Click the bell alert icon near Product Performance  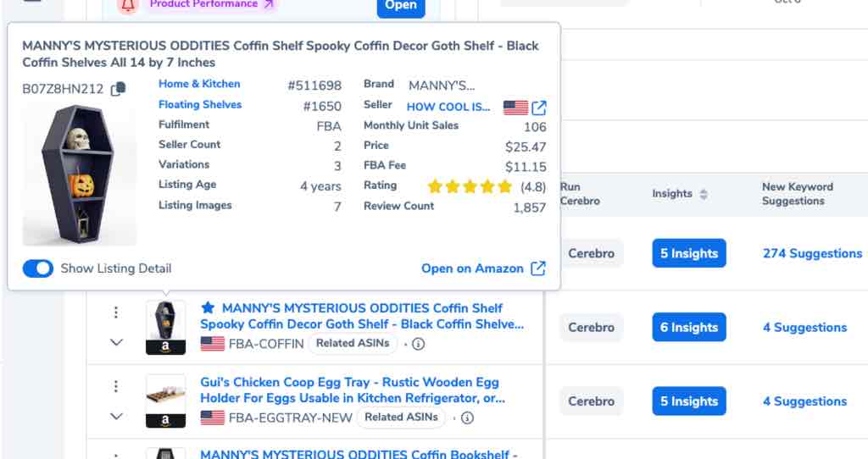point(128,5)
